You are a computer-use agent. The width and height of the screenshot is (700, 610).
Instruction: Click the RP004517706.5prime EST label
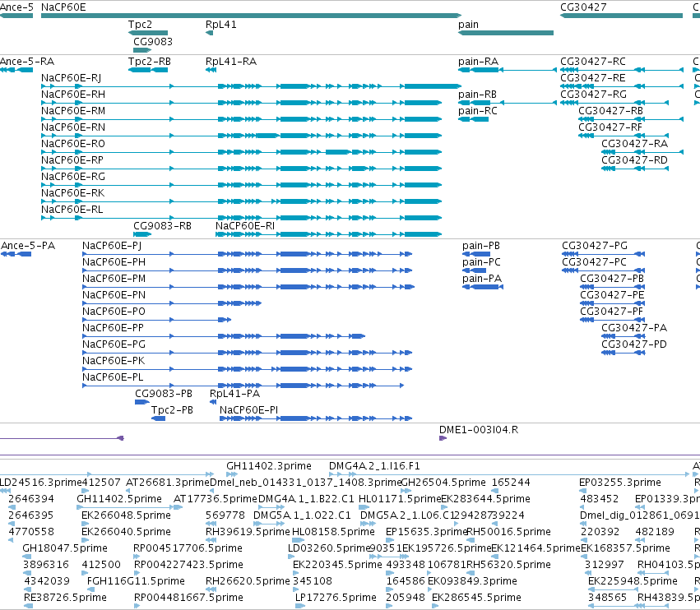[x=188, y=548]
